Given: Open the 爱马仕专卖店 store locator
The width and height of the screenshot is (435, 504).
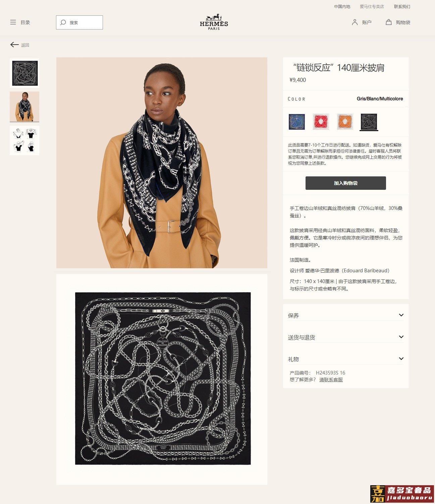Looking at the screenshot, I should pos(372,7).
